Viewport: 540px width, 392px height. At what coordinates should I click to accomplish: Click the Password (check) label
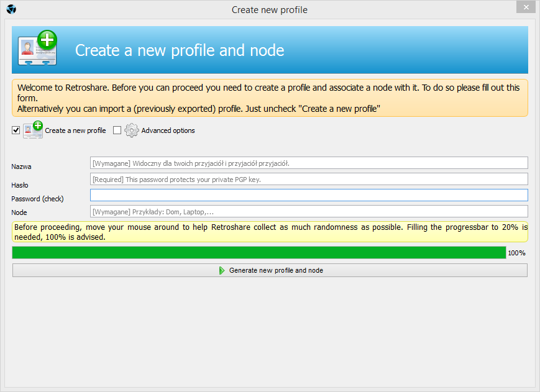pos(37,199)
